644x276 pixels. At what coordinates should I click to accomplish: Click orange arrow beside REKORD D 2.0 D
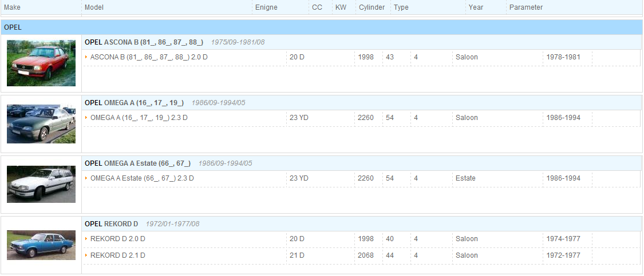tap(86, 239)
